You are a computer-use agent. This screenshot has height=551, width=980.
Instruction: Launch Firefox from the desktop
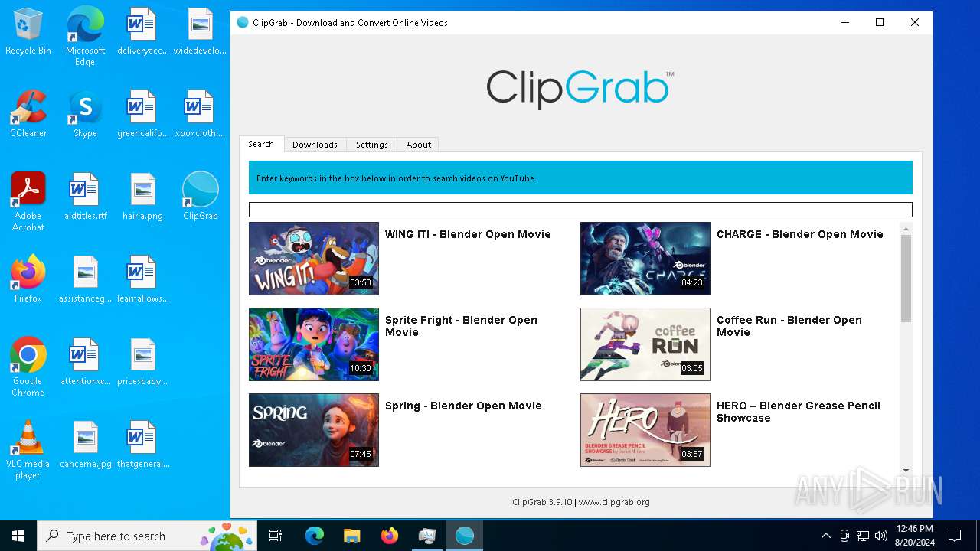(x=28, y=280)
